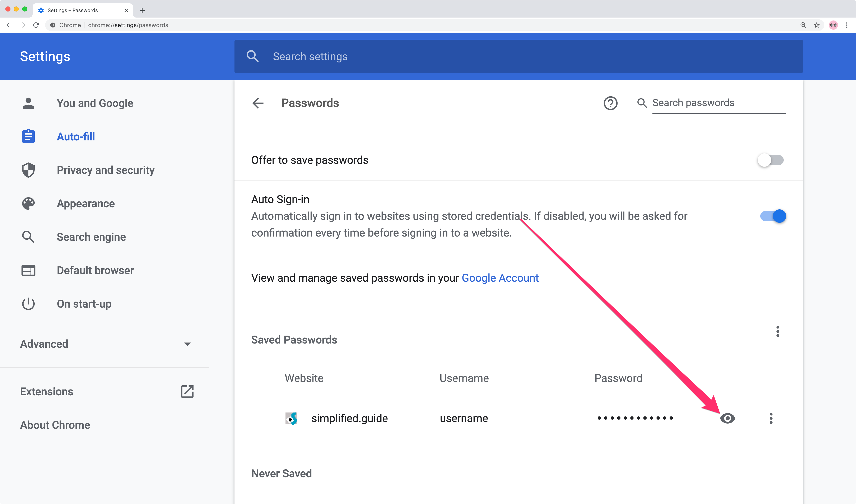The width and height of the screenshot is (856, 504).
Task: Close the Settings – Passwords tab
Action: point(126,10)
